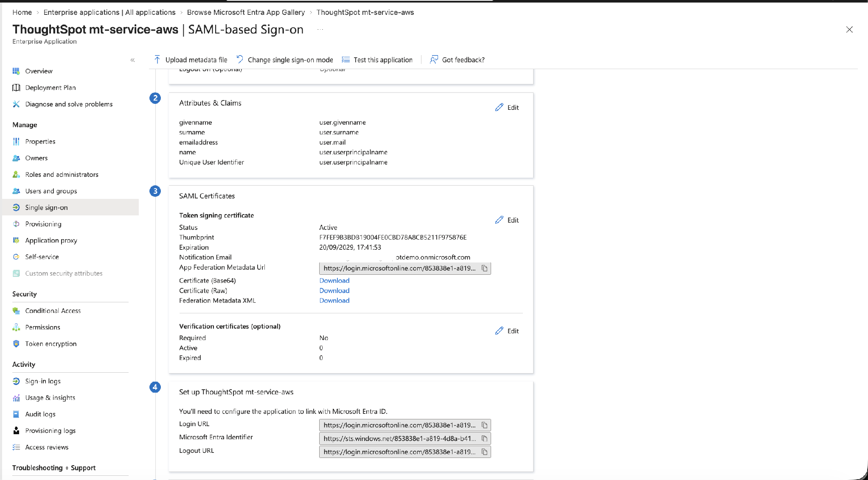Screen dimensions: 868x480
Task: Click the Status value 'Active'
Action: click(x=328, y=227)
